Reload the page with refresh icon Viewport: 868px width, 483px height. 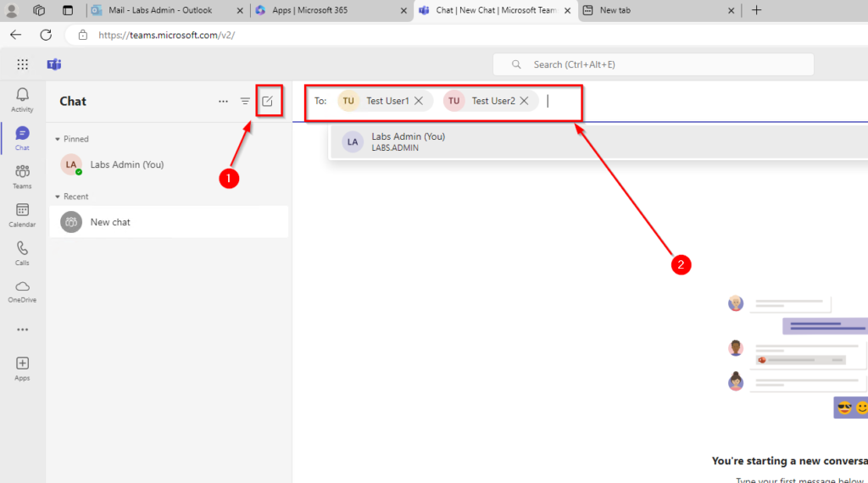tap(46, 35)
